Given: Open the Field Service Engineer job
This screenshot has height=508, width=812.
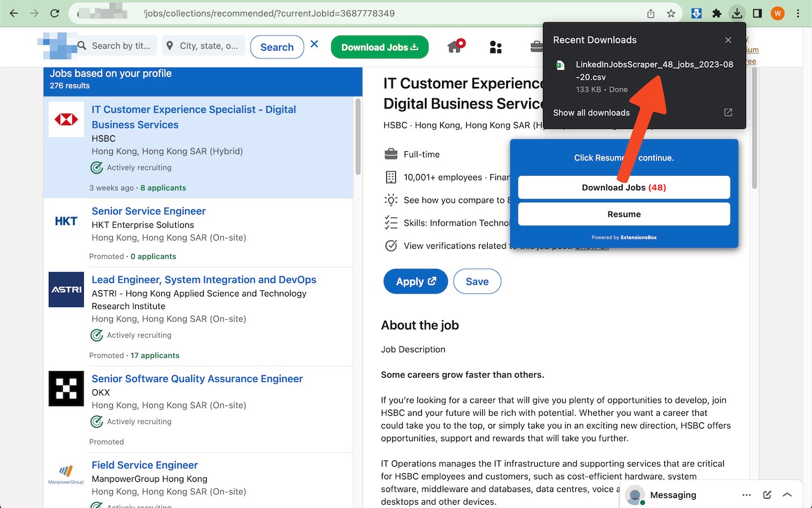Looking at the screenshot, I should click(145, 465).
